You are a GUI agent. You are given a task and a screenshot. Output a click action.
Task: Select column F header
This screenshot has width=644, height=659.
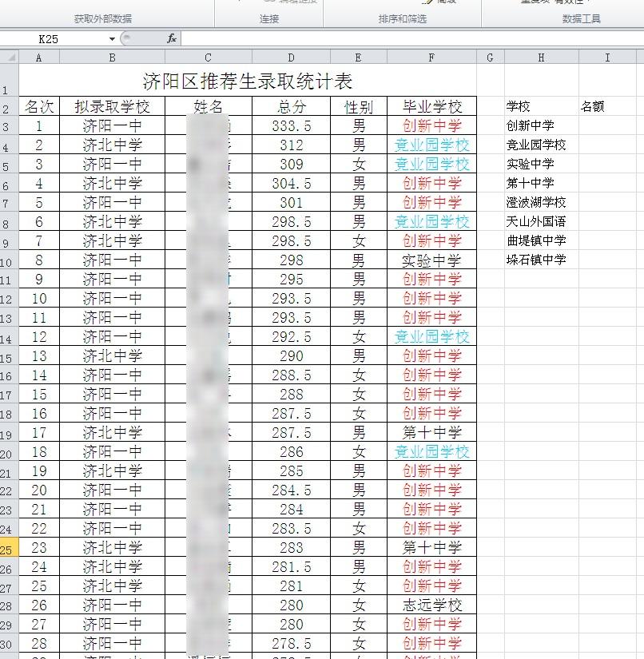click(x=431, y=58)
